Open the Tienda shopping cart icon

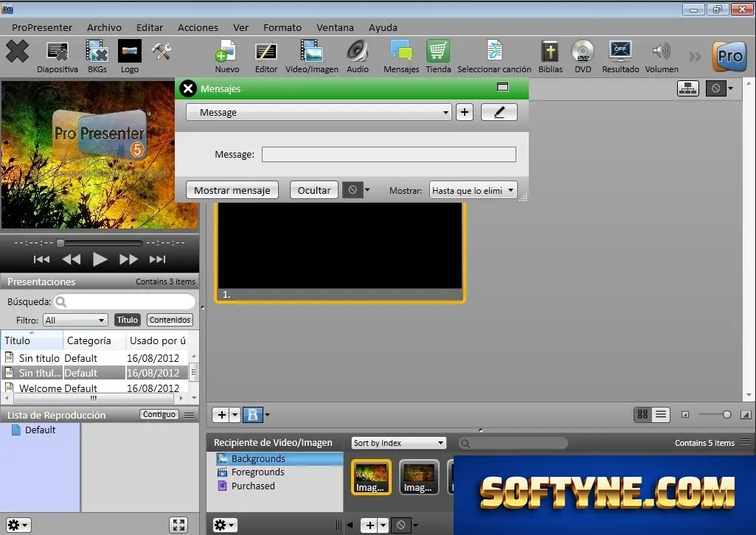[438, 52]
